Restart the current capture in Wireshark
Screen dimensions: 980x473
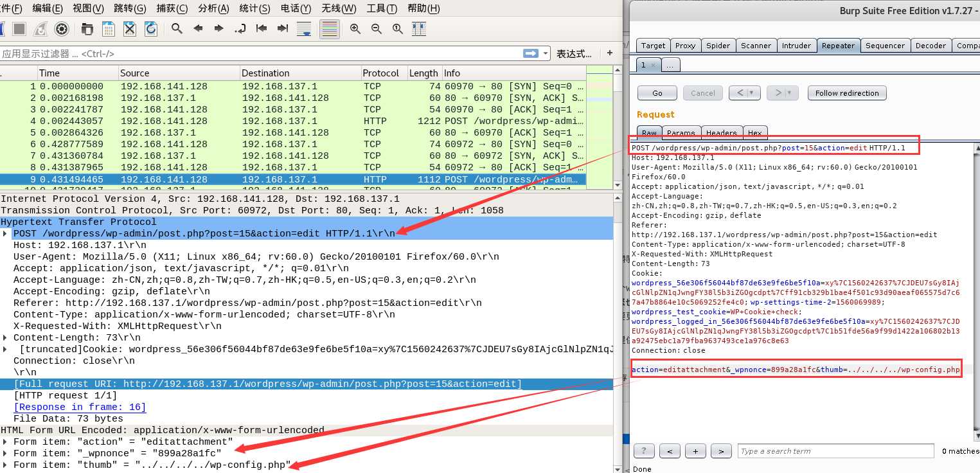[x=40, y=29]
